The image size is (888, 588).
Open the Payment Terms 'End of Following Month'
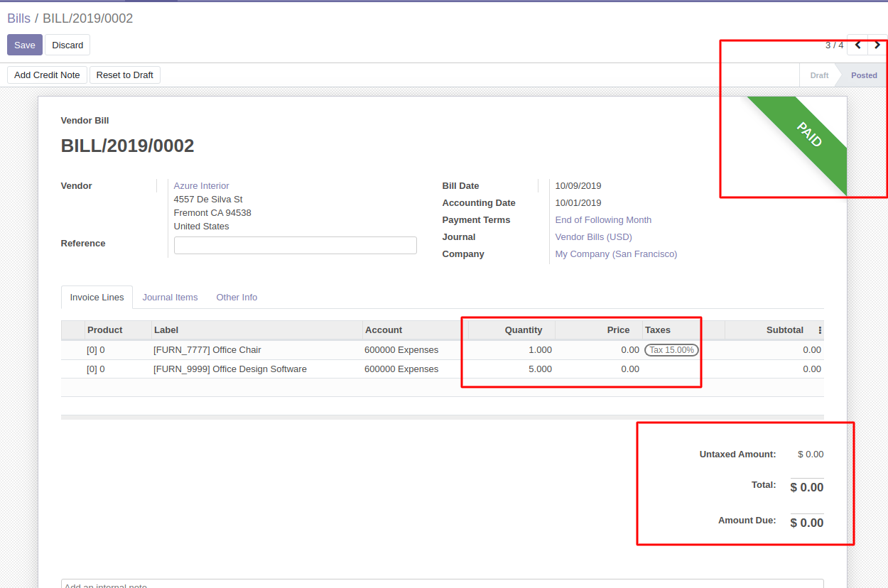pyautogui.click(x=602, y=219)
